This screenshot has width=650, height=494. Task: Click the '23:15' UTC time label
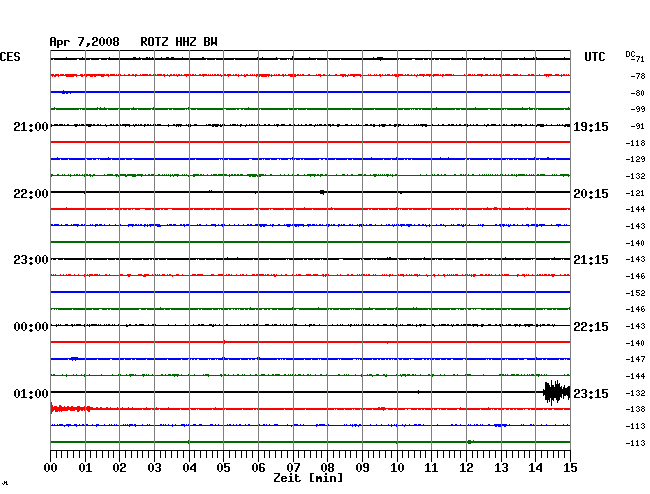[x=591, y=393]
